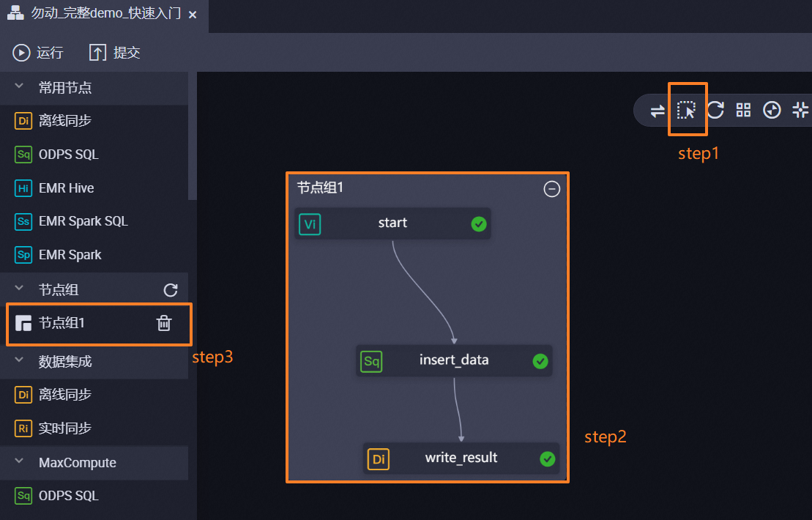Select EMR Spark SQL in the node list
The image size is (812, 520).
click(83, 221)
